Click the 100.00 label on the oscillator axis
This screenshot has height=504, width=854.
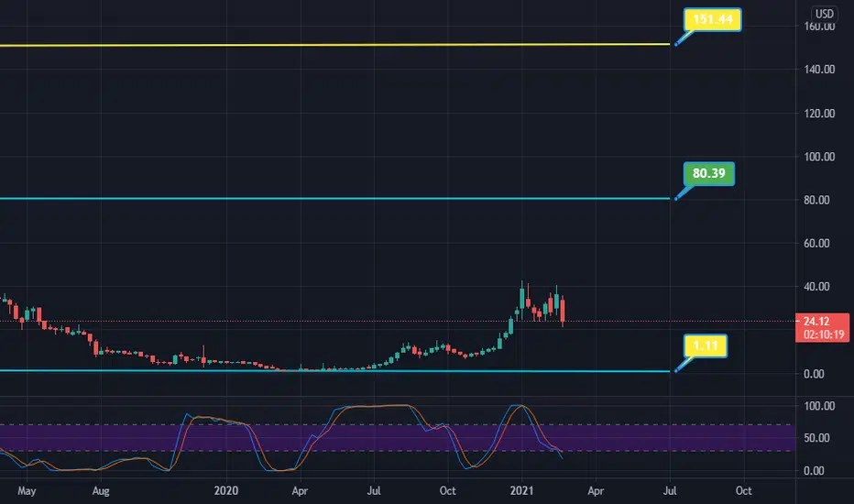(819, 406)
